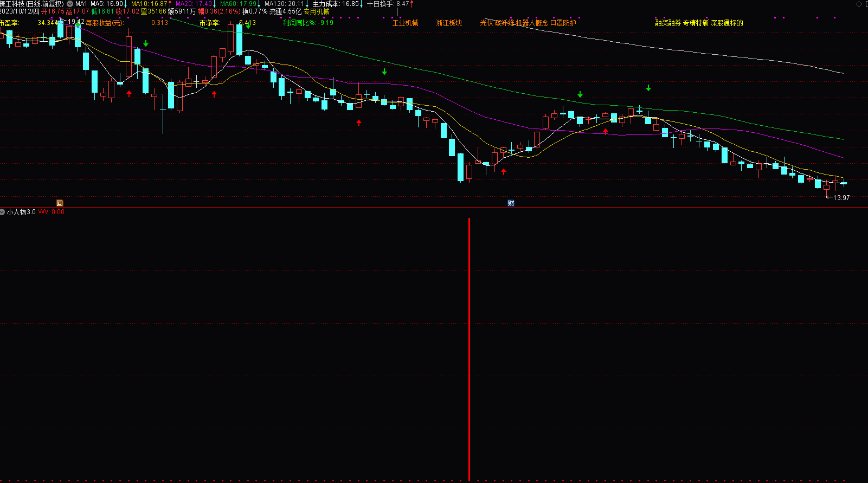The image size is (868, 483).
Task: Click the orange square event marker on timeline
Action: click(x=60, y=203)
